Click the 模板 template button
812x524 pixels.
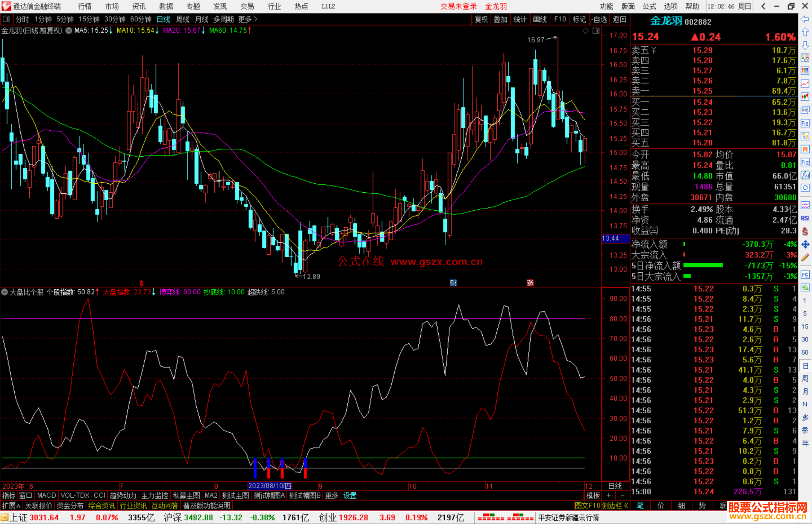(x=593, y=495)
